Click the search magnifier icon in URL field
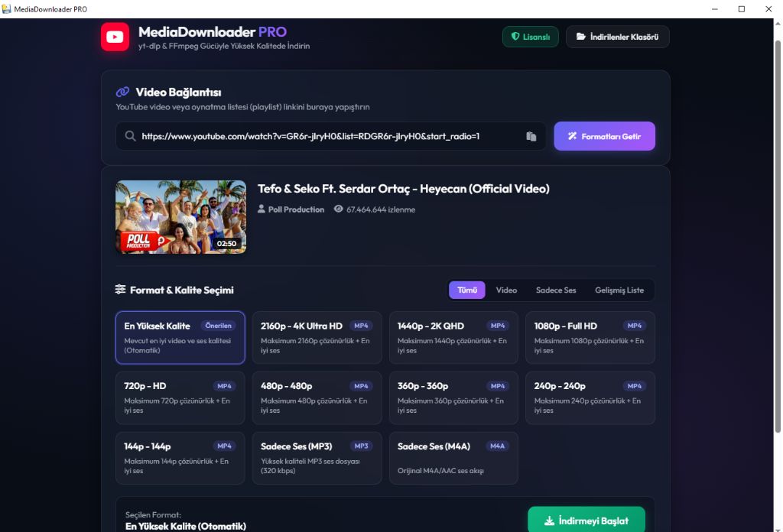The height and width of the screenshot is (532, 783). tap(130, 136)
